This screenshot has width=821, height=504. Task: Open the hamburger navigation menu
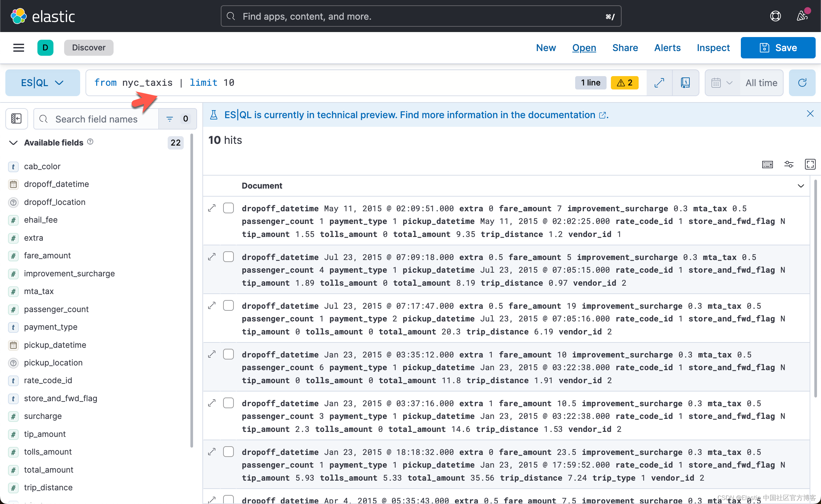click(19, 48)
